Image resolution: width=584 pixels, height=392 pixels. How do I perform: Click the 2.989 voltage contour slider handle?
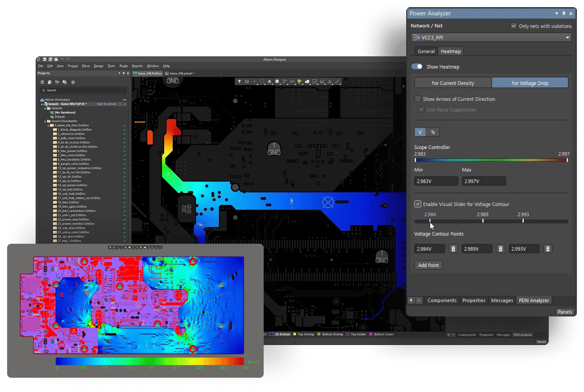[x=483, y=221]
